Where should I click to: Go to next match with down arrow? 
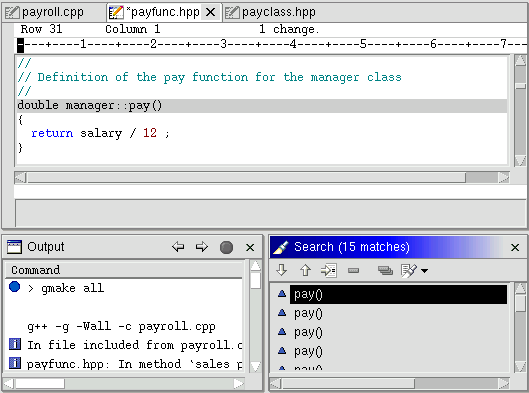[x=281, y=270]
